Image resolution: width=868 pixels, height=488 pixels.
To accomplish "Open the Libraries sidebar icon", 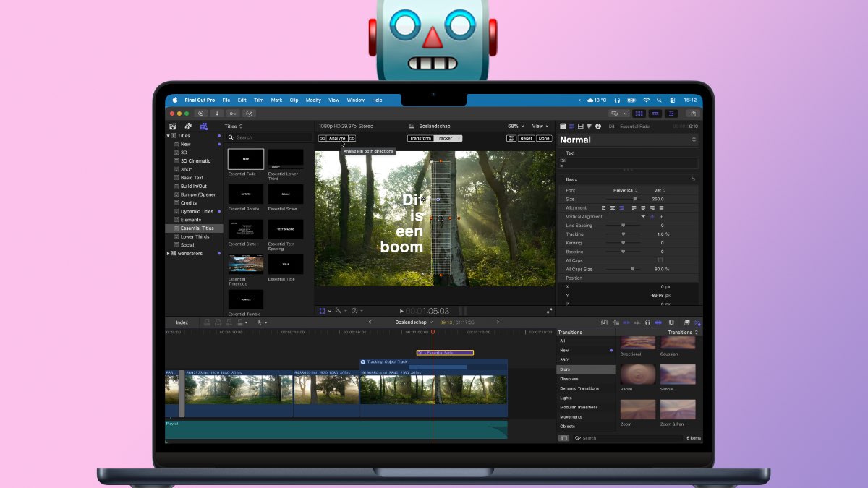I will point(172,126).
